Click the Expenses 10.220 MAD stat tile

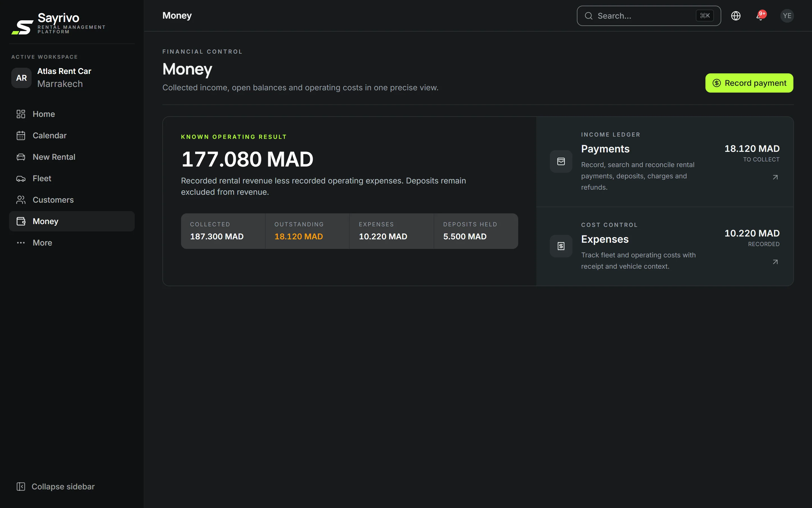[x=392, y=231]
